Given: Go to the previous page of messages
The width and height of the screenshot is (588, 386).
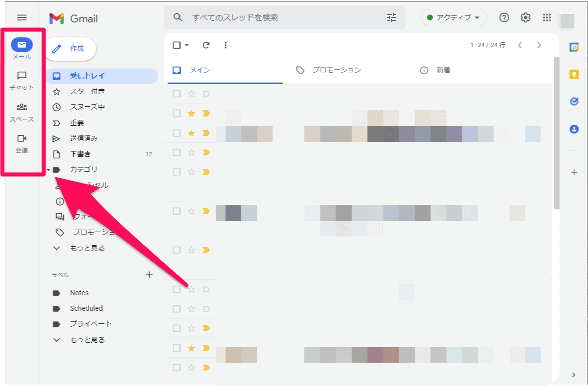Looking at the screenshot, I should point(520,45).
